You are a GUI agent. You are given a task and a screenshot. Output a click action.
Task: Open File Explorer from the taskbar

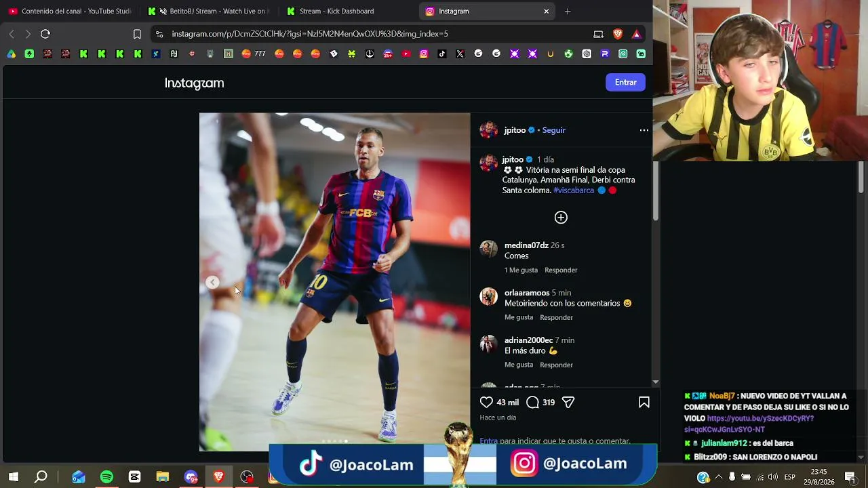tap(162, 477)
